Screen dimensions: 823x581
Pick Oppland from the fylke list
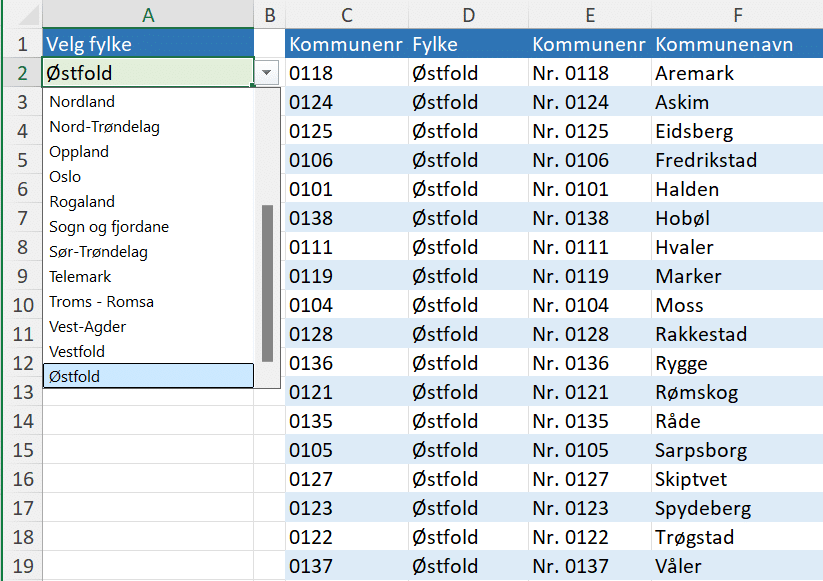[79, 152]
